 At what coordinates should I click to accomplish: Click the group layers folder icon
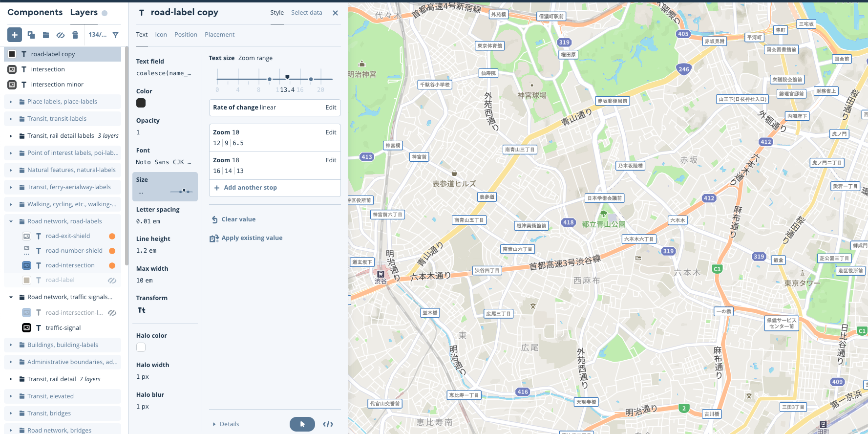pos(46,35)
